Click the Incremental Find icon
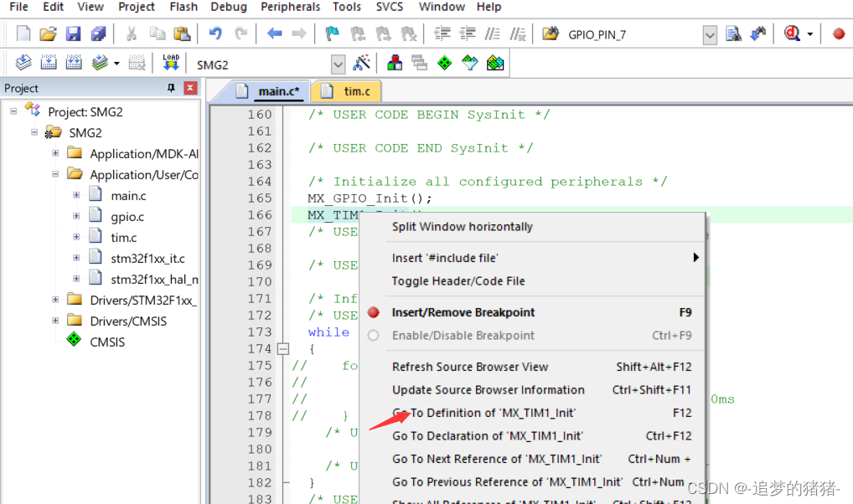Viewport: 853px width, 504px height. tap(757, 33)
